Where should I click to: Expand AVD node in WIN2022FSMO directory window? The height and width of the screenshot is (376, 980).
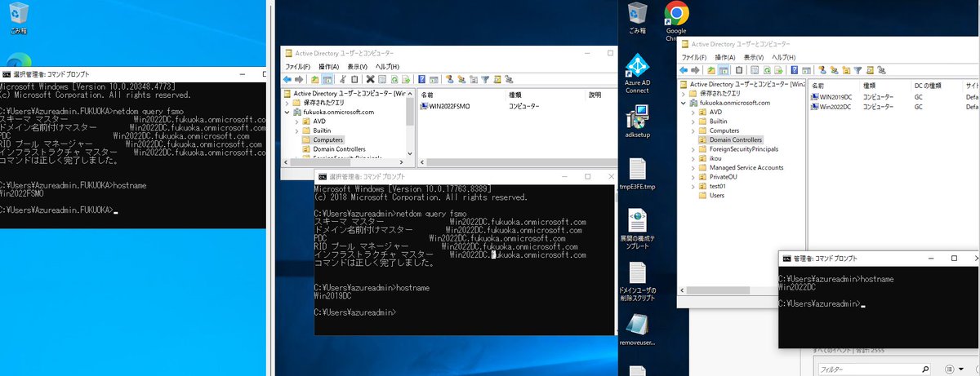tap(296, 121)
